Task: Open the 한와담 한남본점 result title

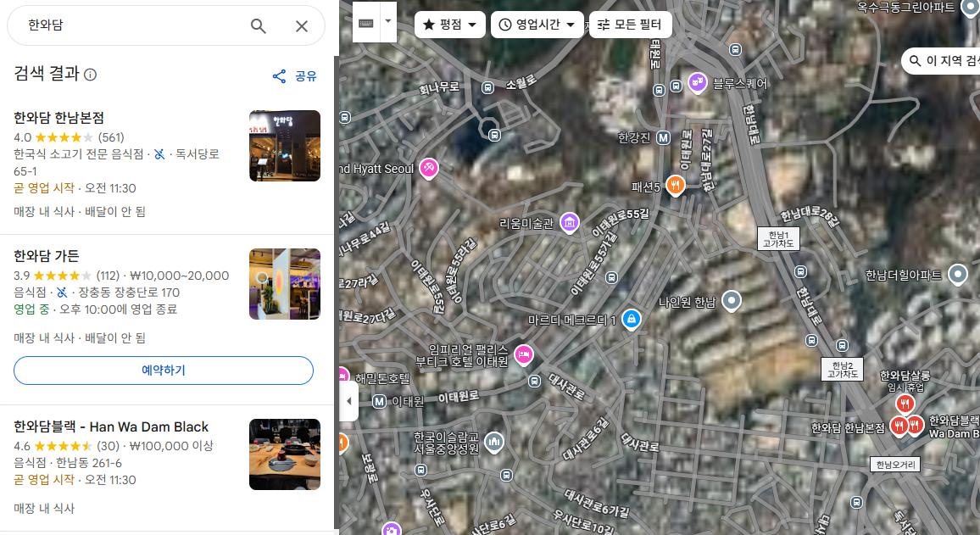Action: (58, 118)
